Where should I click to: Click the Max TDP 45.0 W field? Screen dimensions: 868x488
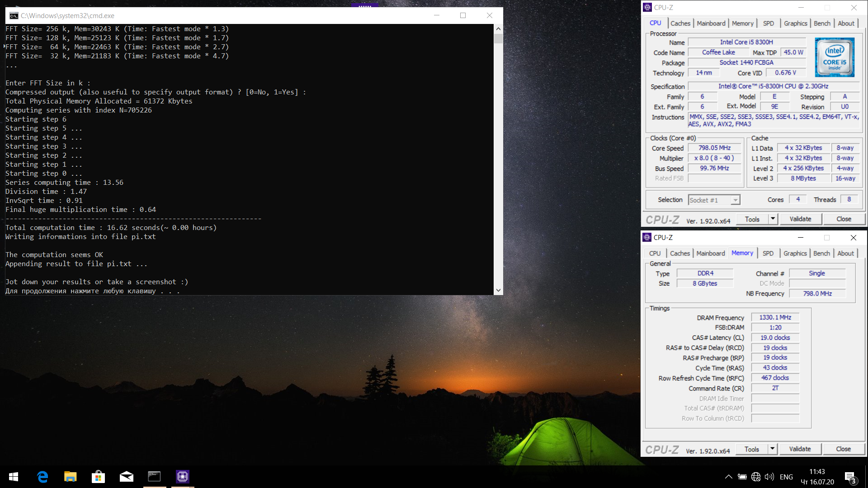[793, 52]
